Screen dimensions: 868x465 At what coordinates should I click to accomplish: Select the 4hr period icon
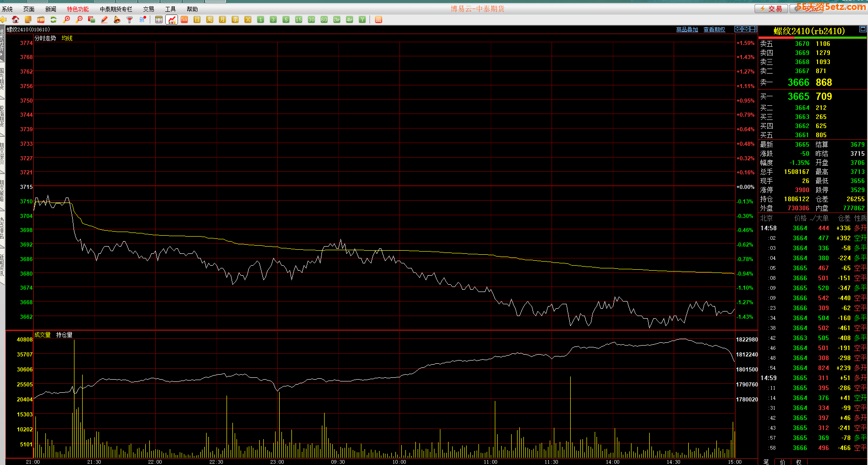(350, 20)
